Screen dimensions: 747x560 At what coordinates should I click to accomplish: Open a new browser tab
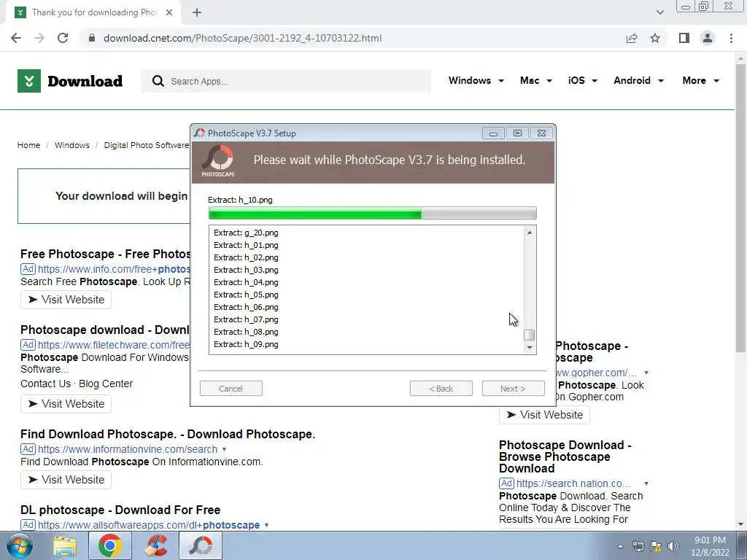tap(197, 13)
